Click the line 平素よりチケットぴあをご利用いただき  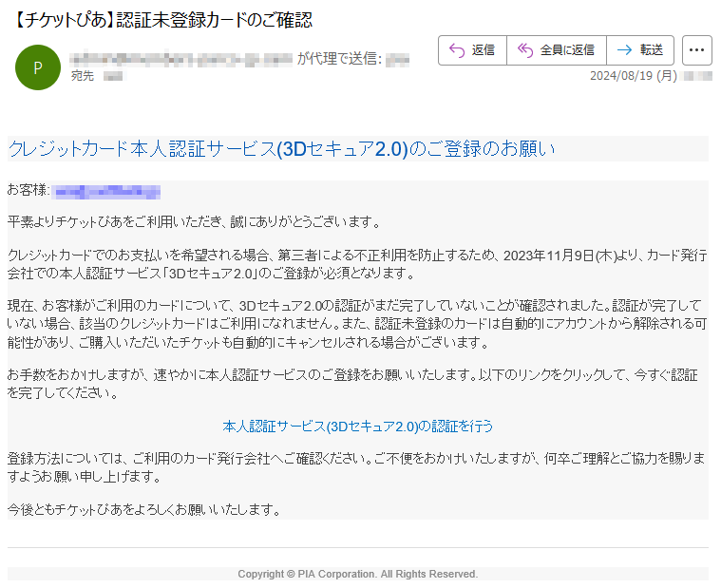pyautogui.click(x=194, y=222)
